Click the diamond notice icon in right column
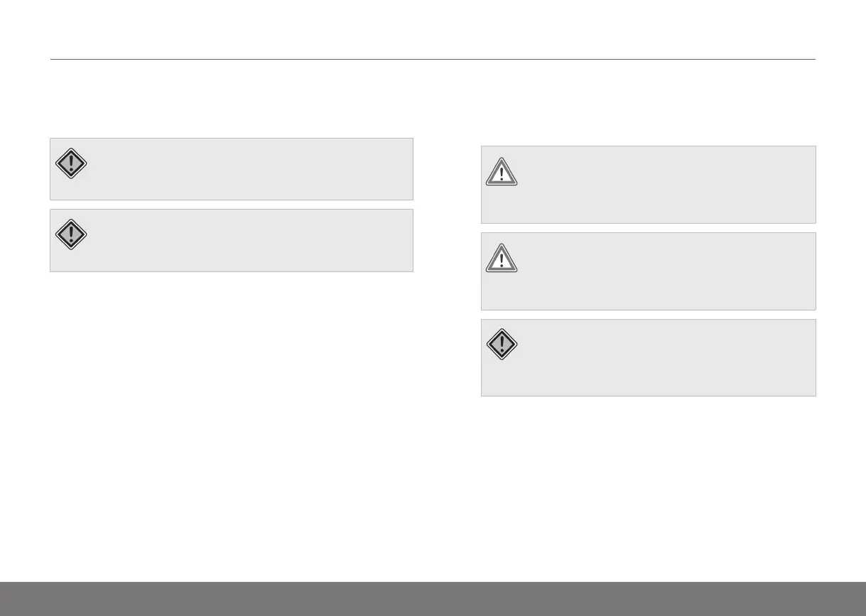Image resolution: width=866 pixels, height=616 pixels. click(x=502, y=345)
